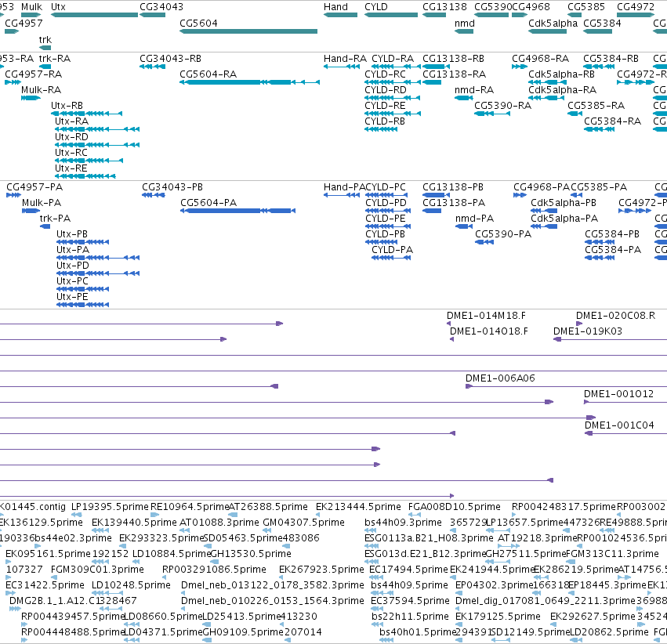Click EST RP003291086.5prime
The width and height of the screenshot is (667, 644).
pyautogui.click(x=165, y=577)
